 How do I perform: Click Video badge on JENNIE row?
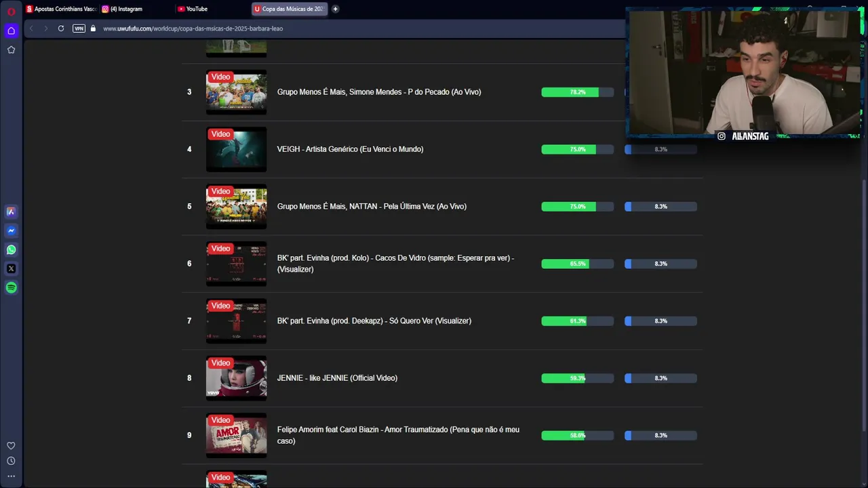(220, 363)
